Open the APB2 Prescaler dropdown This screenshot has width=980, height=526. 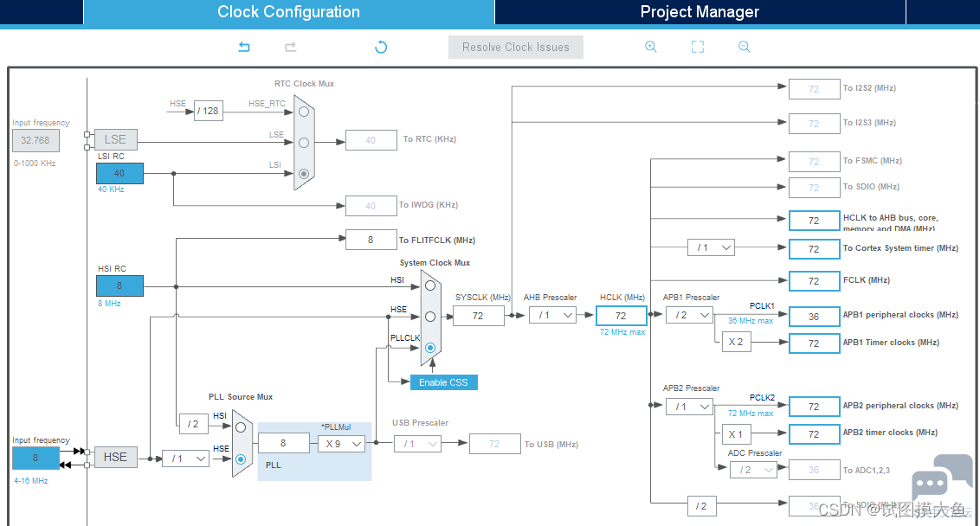(x=689, y=407)
